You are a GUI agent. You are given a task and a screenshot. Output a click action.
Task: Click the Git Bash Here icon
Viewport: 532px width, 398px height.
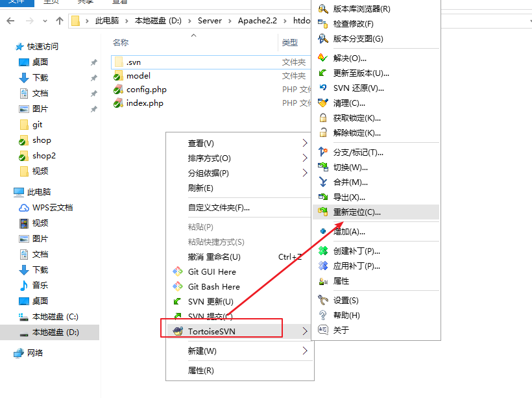point(177,286)
